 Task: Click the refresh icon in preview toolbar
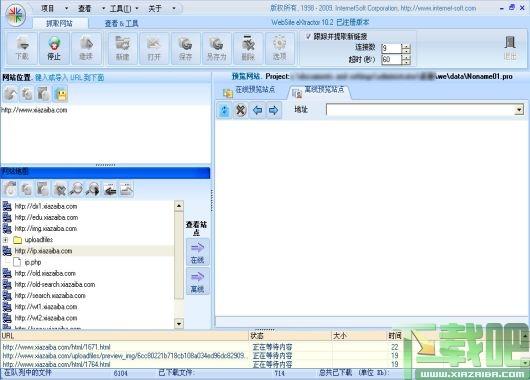pos(224,110)
